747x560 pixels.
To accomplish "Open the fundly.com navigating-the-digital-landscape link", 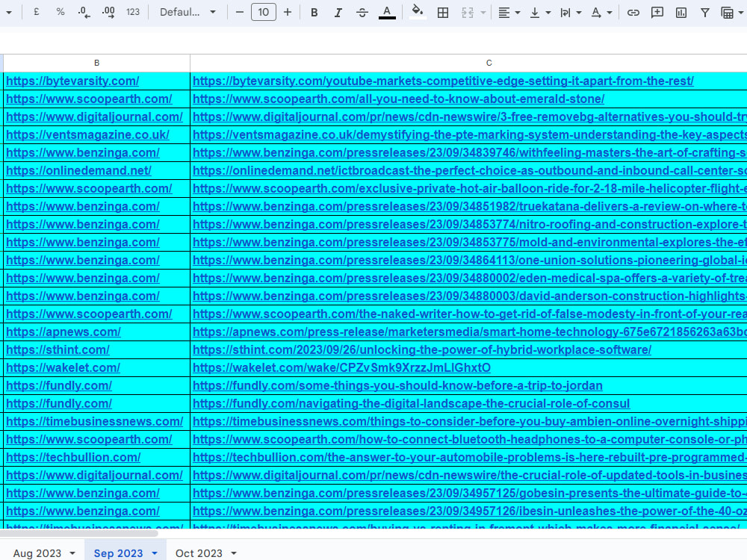I will point(411,404).
